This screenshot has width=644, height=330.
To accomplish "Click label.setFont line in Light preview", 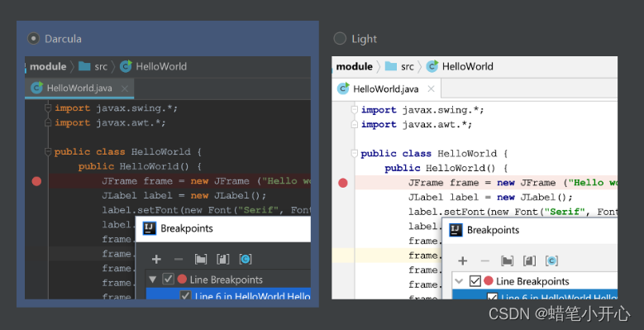I will point(513,212).
